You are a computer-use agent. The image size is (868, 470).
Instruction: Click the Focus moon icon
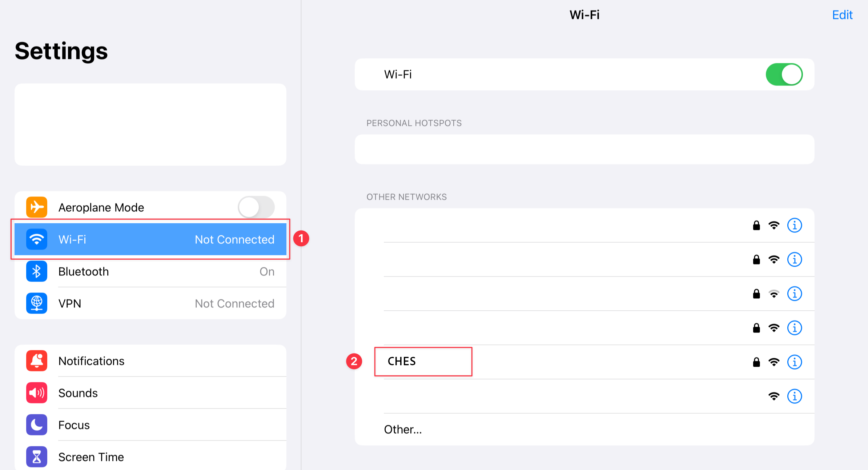(x=37, y=425)
